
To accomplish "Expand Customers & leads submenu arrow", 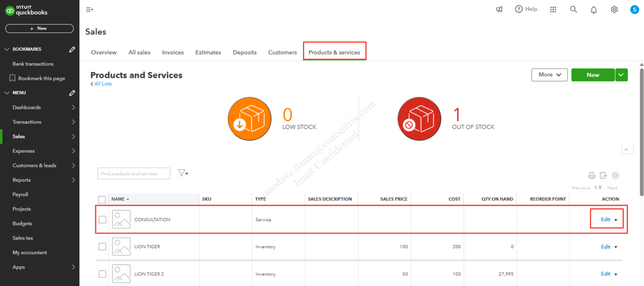I will [x=73, y=166].
